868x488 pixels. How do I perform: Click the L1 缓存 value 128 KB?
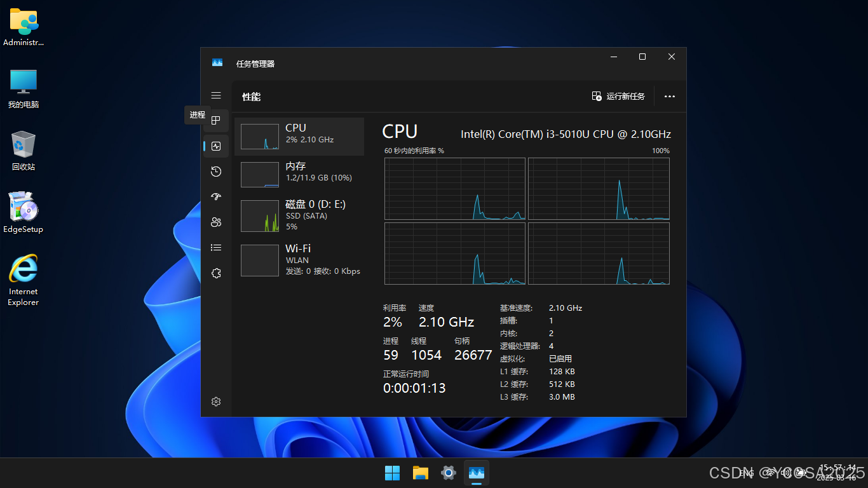[x=562, y=371]
